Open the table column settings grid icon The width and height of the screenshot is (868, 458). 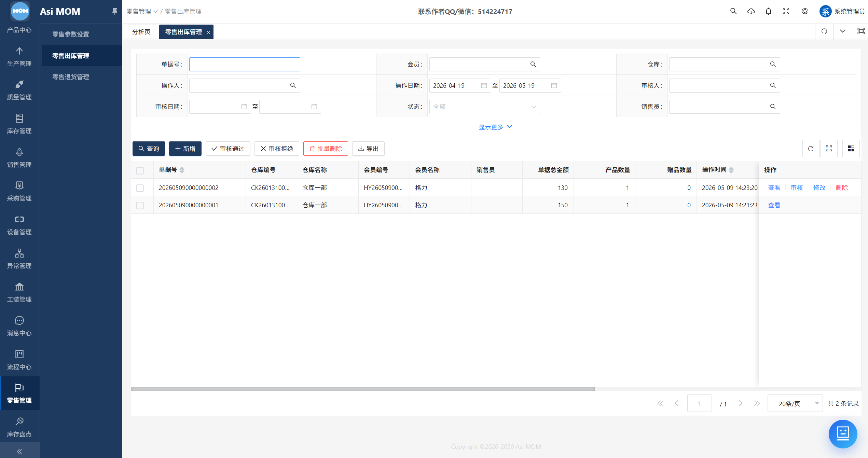click(x=851, y=149)
